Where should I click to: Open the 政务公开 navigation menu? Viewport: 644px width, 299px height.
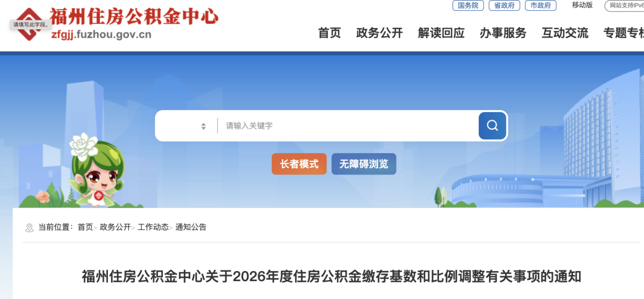tap(379, 33)
